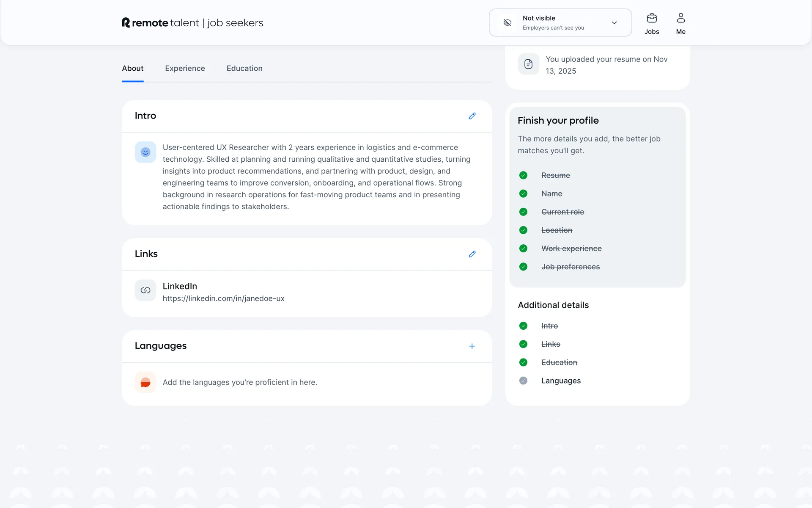Click the green check beside Resume

(523, 175)
